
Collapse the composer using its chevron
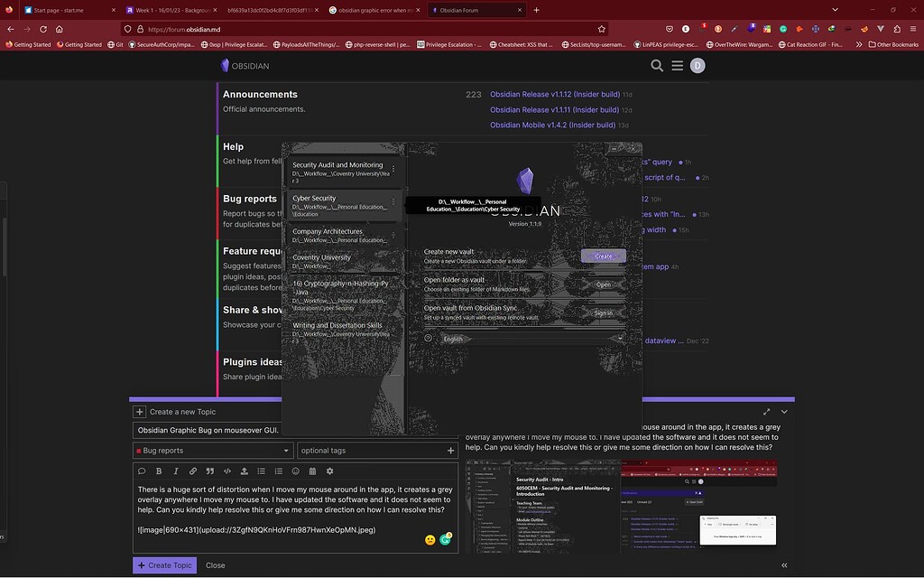[783, 411]
